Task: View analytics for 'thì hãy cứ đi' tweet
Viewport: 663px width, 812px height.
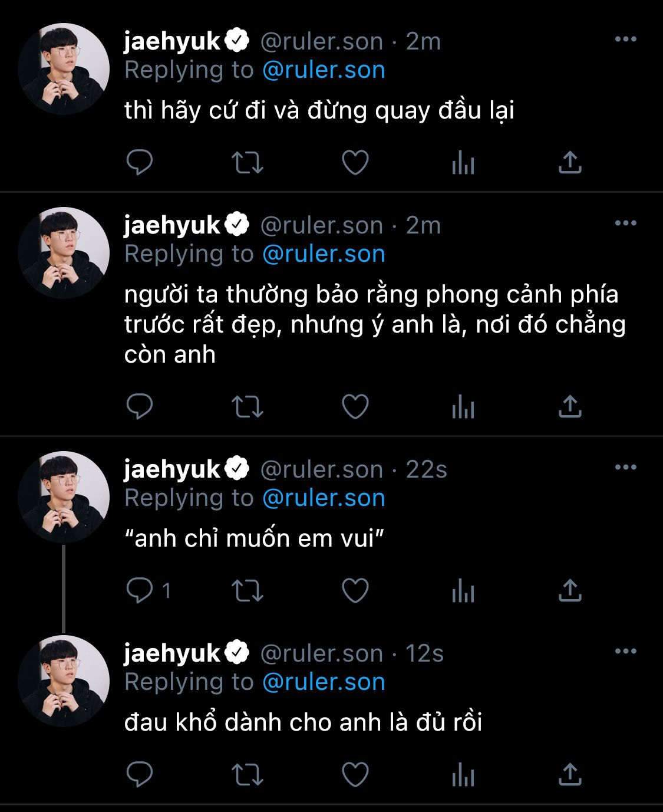Action: [463, 163]
